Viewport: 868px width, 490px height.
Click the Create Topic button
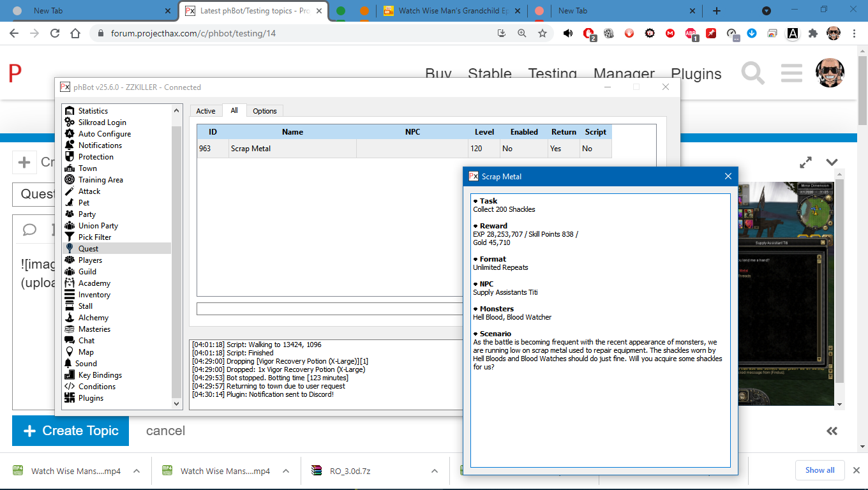pos(70,431)
